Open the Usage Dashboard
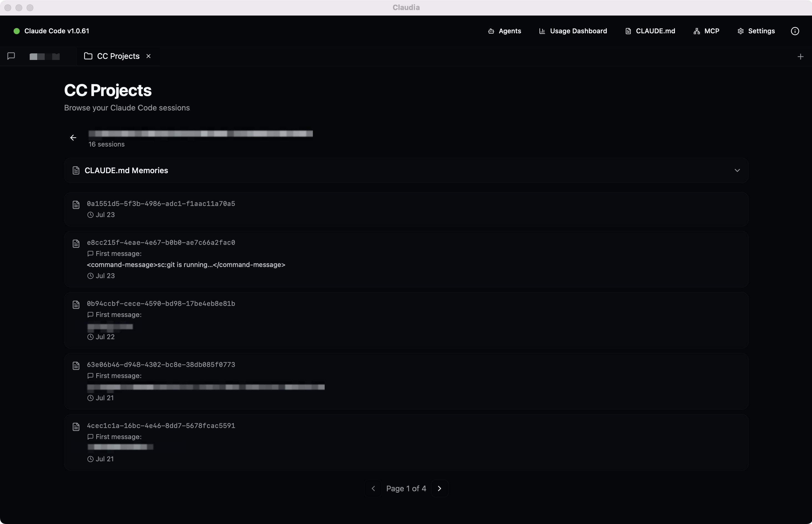Screen dimensions: 812x524 pos(573,31)
